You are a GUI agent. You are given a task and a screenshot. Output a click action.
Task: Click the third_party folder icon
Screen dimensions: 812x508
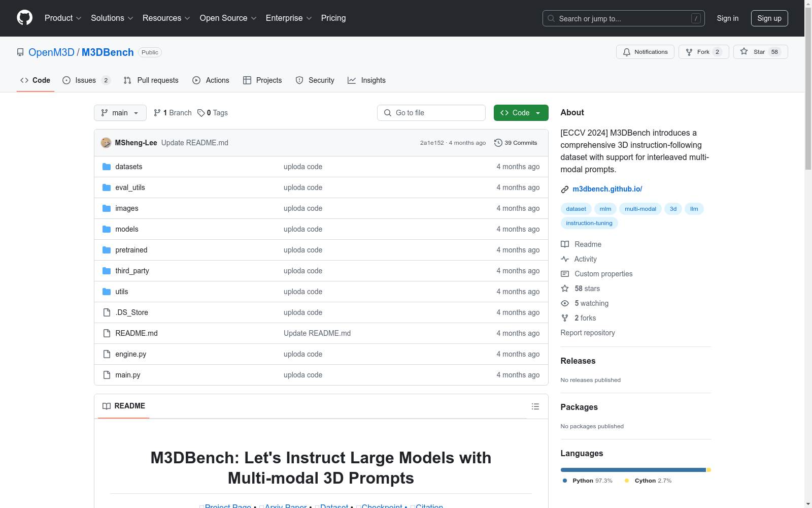pyautogui.click(x=107, y=271)
